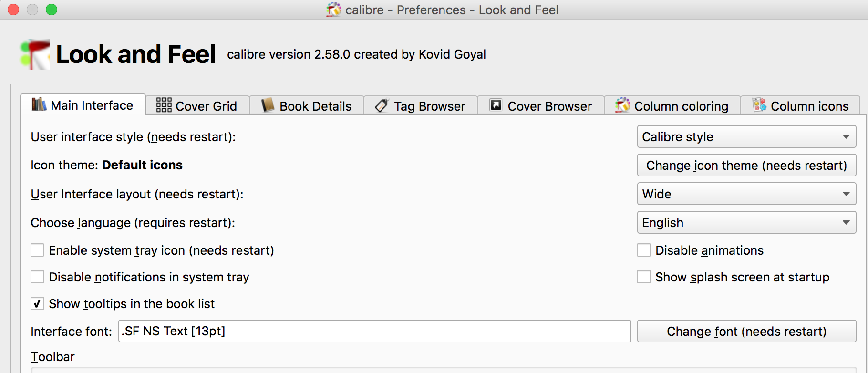Image resolution: width=868 pixels, height=373 pixels.
Task: Check Disable notifications in system tray
Action: pyautogui.click(x=37, y=277)
